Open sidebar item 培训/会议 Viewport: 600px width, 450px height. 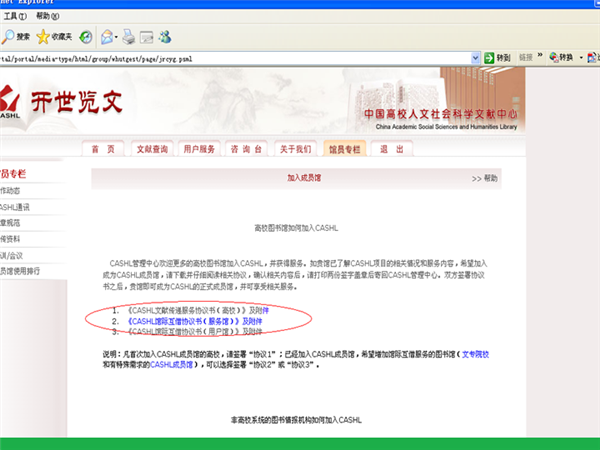point(11,256)
